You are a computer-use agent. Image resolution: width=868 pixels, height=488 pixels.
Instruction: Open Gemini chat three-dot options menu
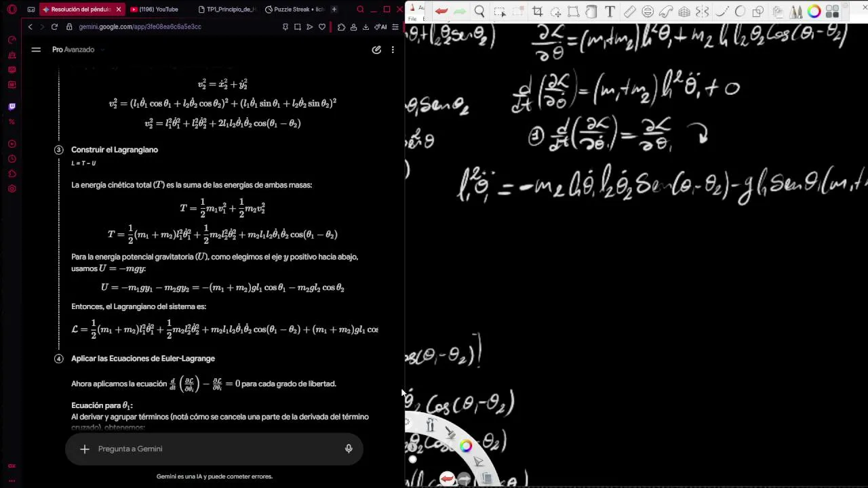coord(393,49)
